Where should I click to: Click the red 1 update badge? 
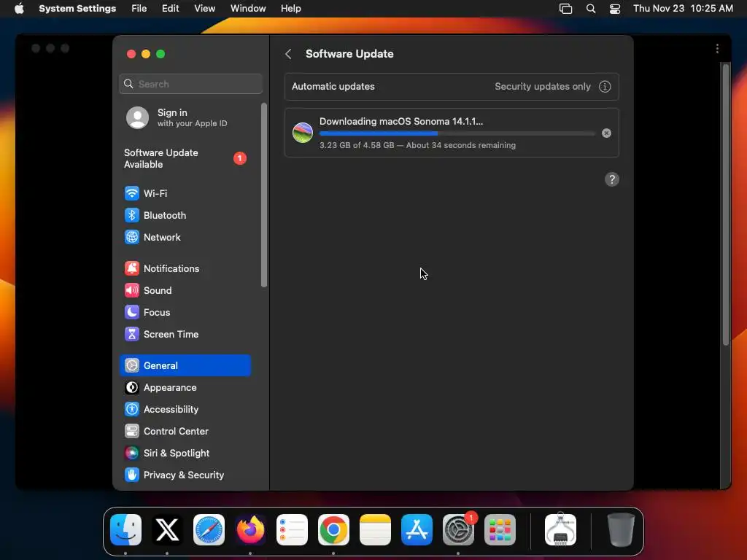(x=239, y=158)
